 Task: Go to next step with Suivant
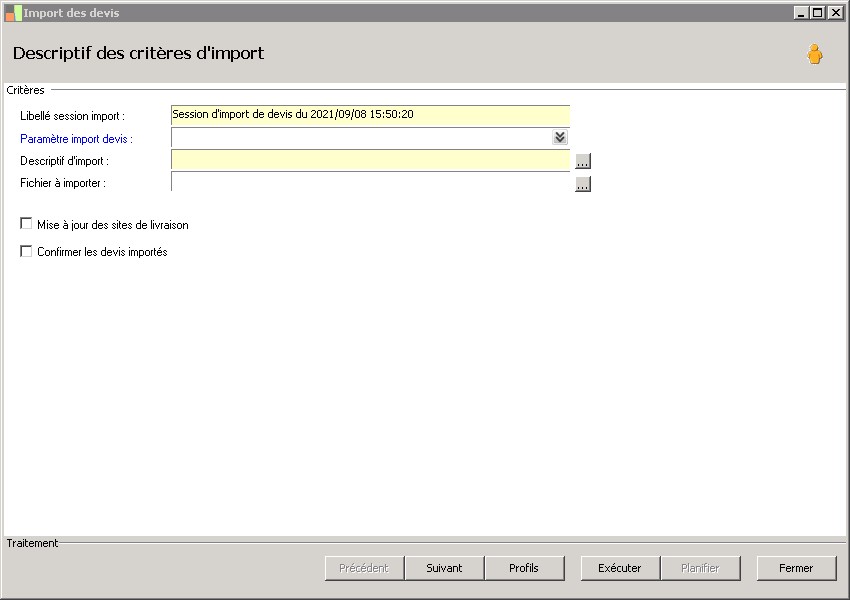pyautogui.click(x=444, y=568)
